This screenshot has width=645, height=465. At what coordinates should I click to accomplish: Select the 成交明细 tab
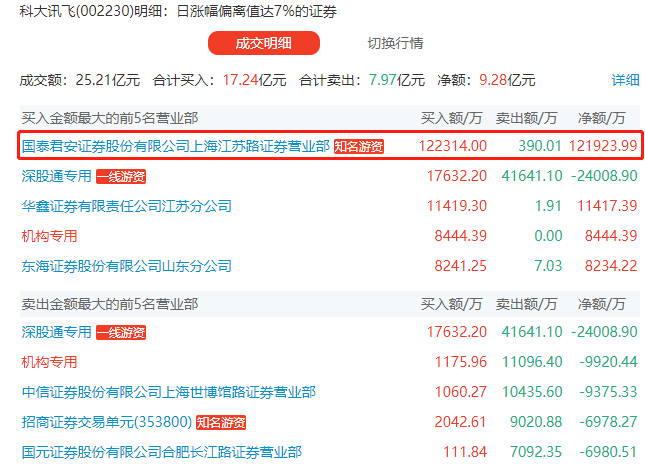[x=264, y=43]
